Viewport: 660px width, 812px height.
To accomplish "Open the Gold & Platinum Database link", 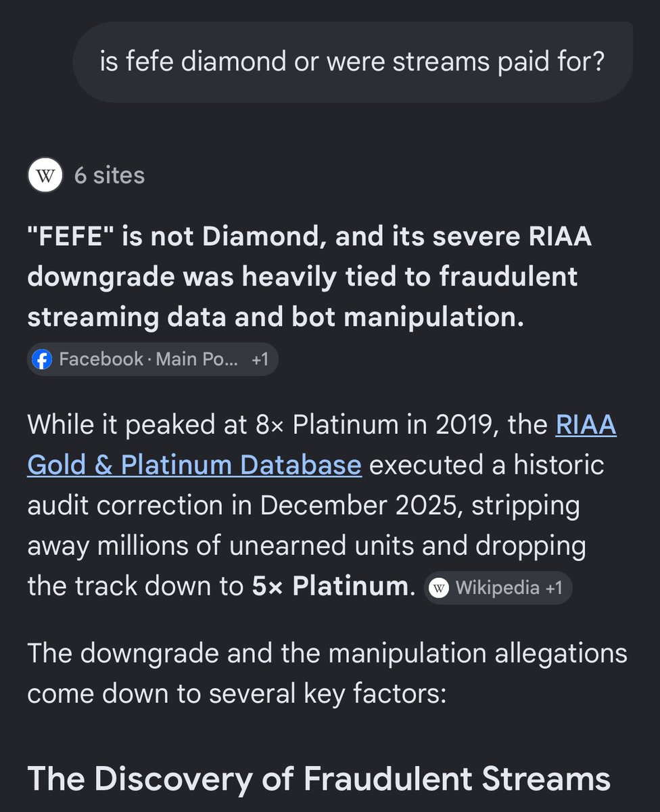I will click(194, 466).
